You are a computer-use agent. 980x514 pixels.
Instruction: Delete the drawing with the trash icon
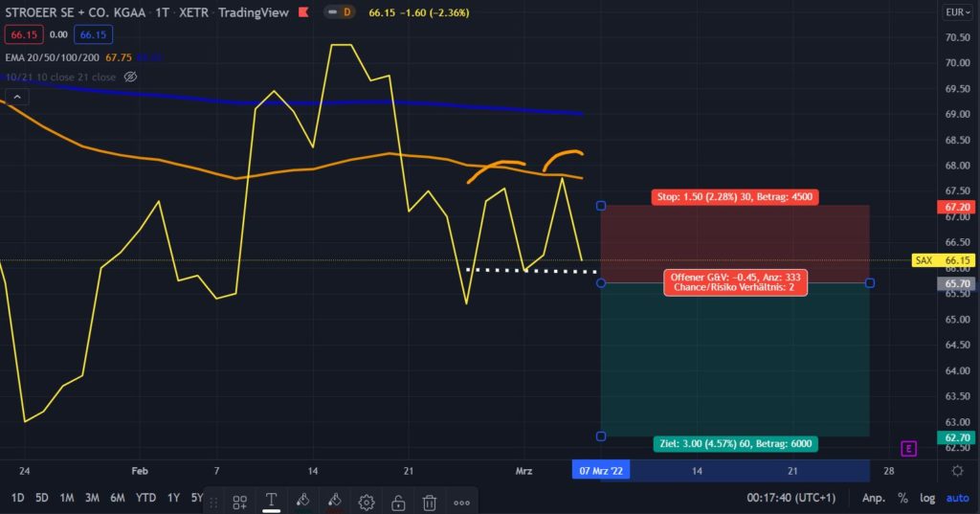coord(430,503)
